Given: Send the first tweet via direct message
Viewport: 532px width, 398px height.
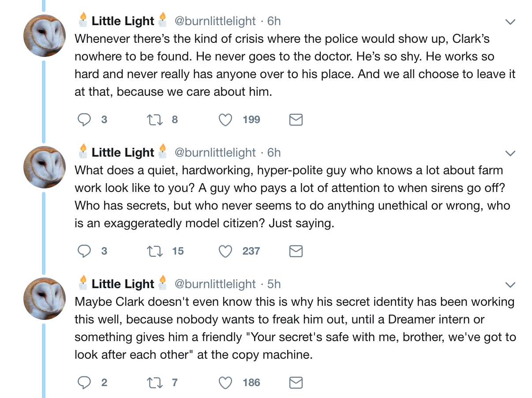Looking at the screenshot, I should pyautogui.click(x=296, y=120).
